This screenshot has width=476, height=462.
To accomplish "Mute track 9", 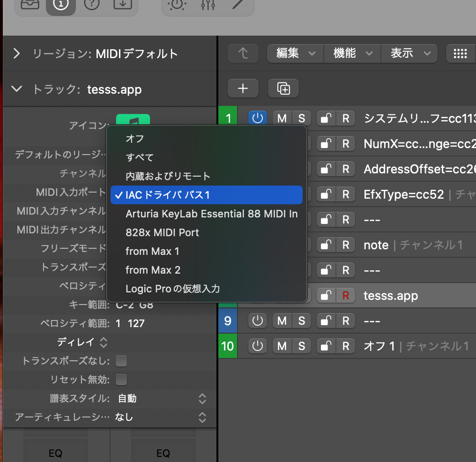I will pyautogui.click(x=282, y=321).
